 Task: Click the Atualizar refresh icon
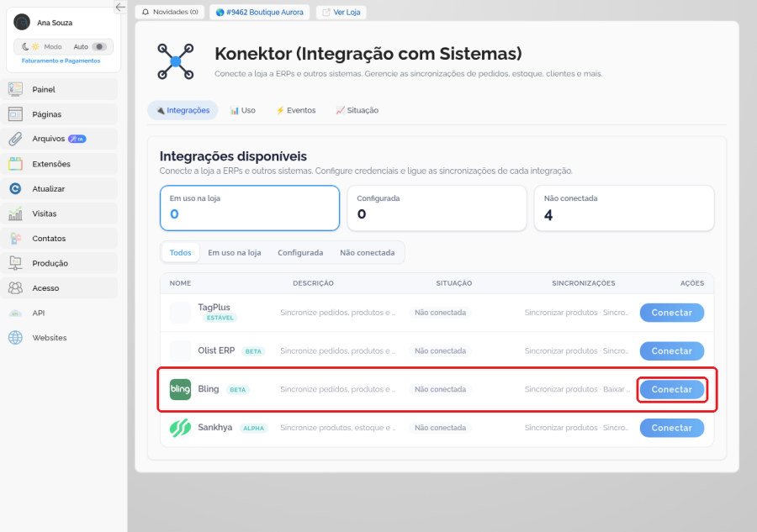(x=15, y=188)
